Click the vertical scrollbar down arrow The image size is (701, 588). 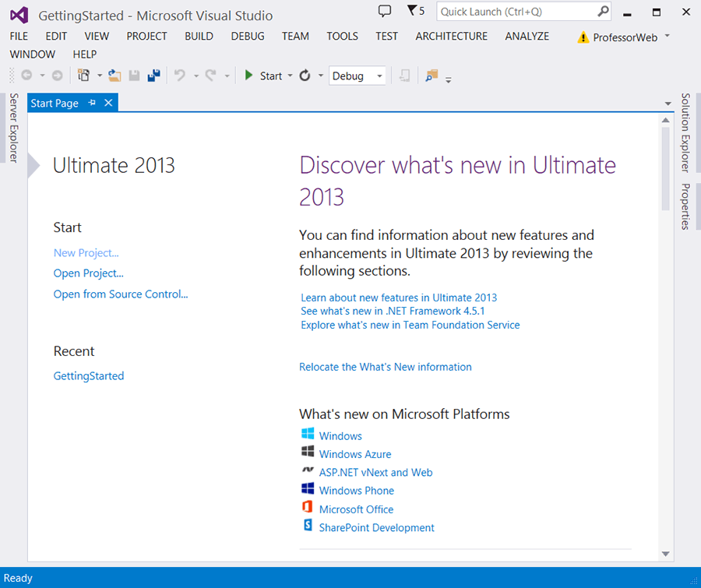point(666,554)
